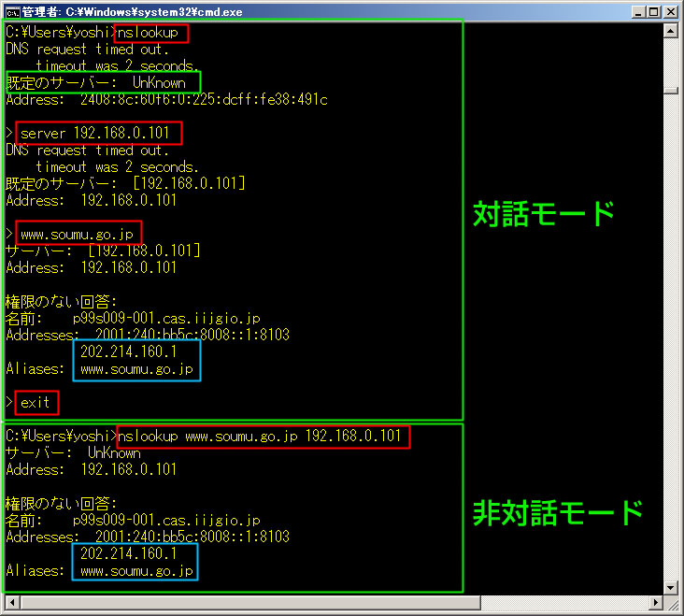Viewport: 684px width, 616px height.
Task: Click the vertical scrollbar up arrow
Action: click(671, 31)
